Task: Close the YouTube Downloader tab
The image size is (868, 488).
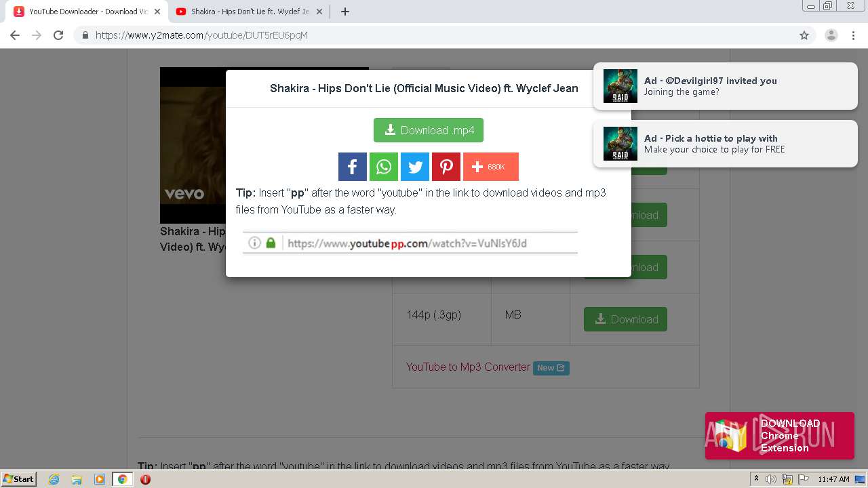Action: pos(157,12)
